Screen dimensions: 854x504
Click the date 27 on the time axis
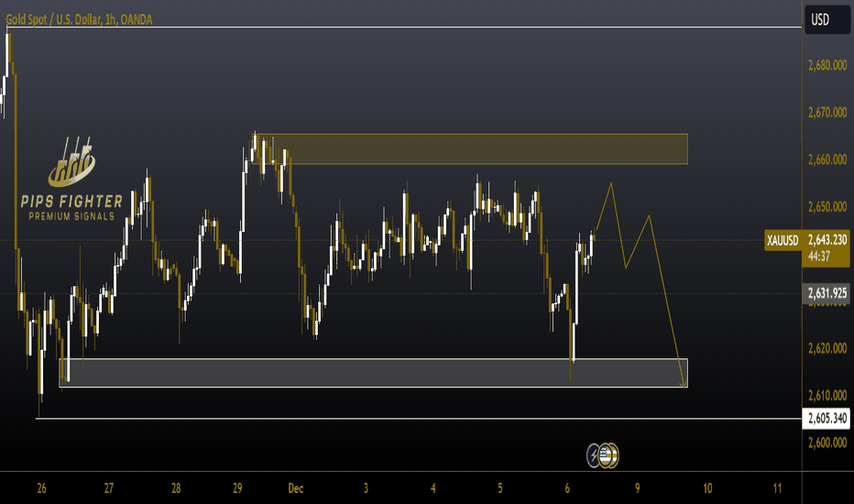click(x=109, y=488)
